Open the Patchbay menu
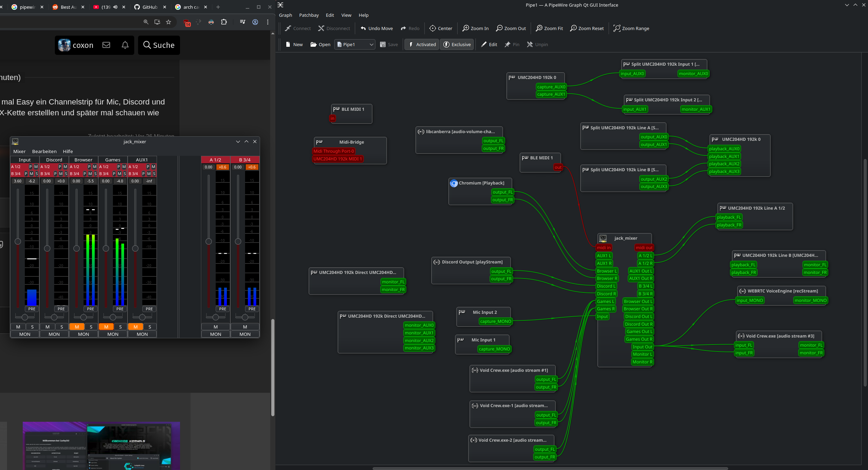868x470 pixels. (309, 15)
